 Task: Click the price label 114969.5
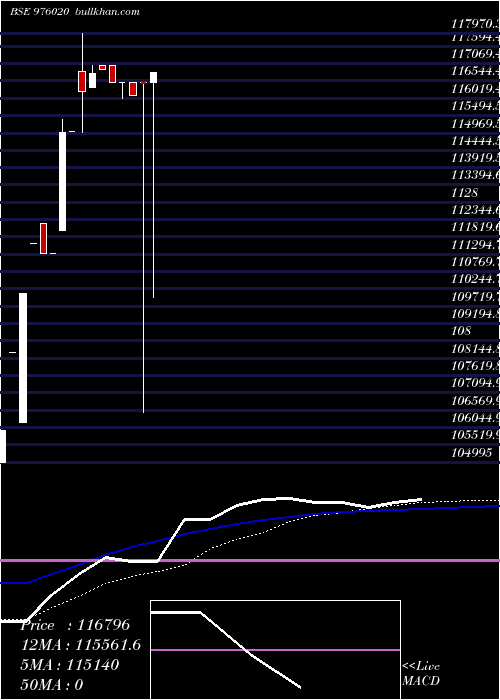(x=475, y=124)
